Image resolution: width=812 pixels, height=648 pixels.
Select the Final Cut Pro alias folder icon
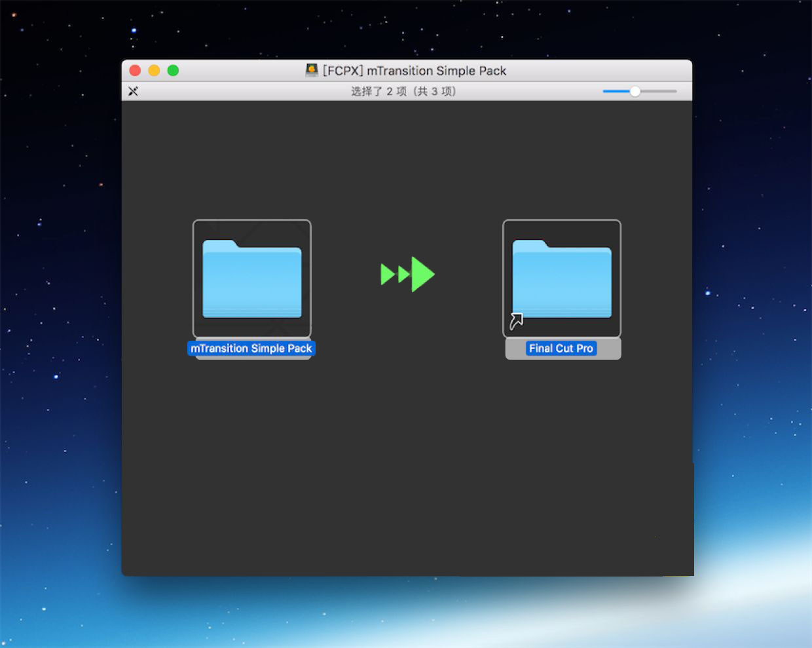561,278
